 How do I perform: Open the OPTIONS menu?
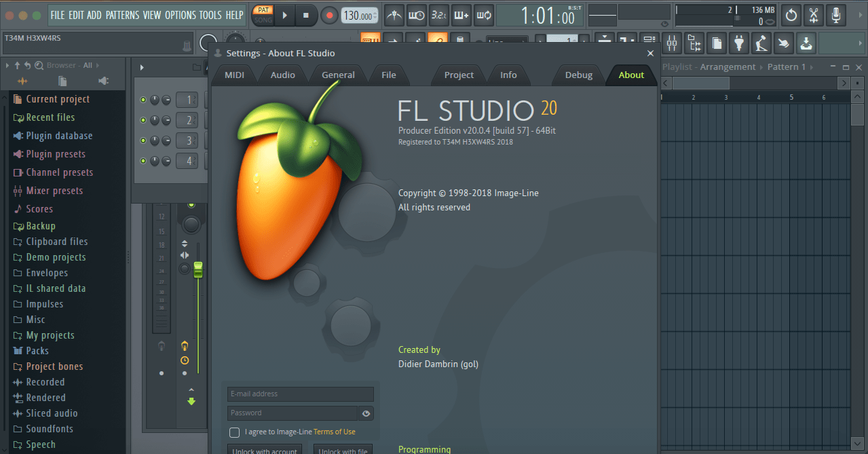[180, 15]
